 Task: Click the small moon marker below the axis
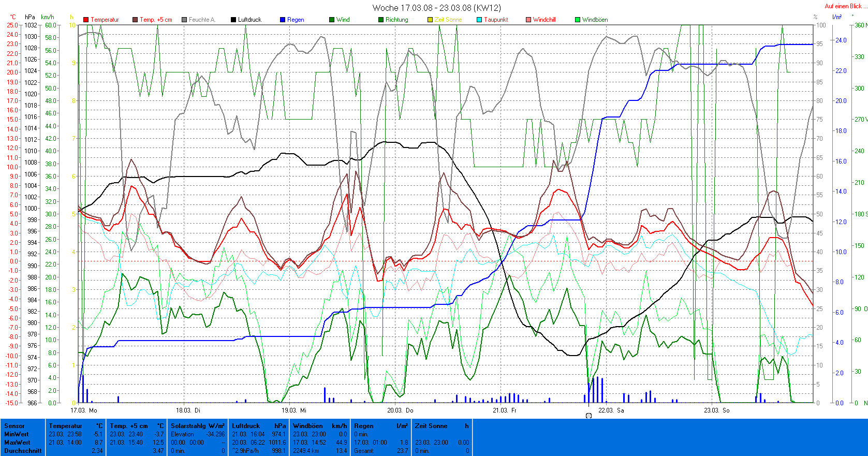coord(589,416)
